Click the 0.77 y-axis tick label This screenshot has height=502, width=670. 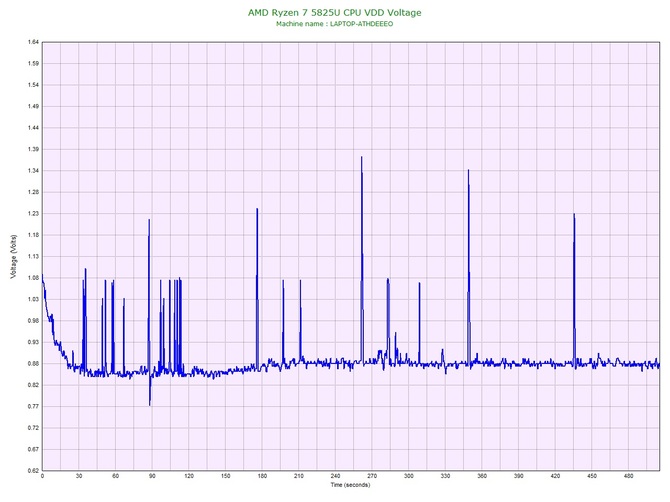[33, 406]
